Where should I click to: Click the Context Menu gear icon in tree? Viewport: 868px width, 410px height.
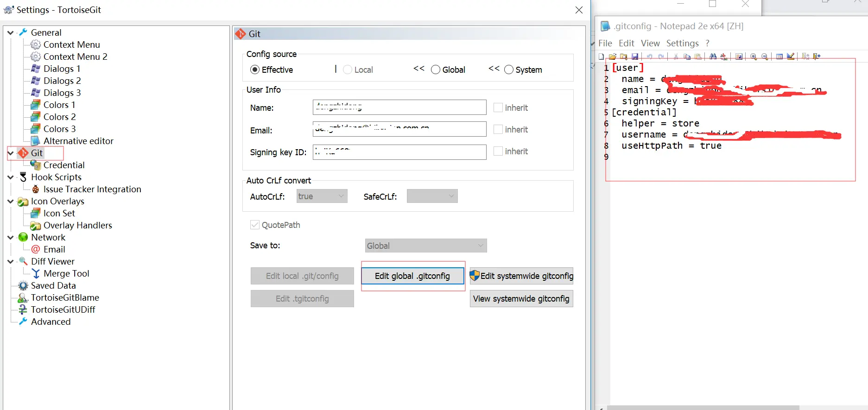[x=36, y=44]
